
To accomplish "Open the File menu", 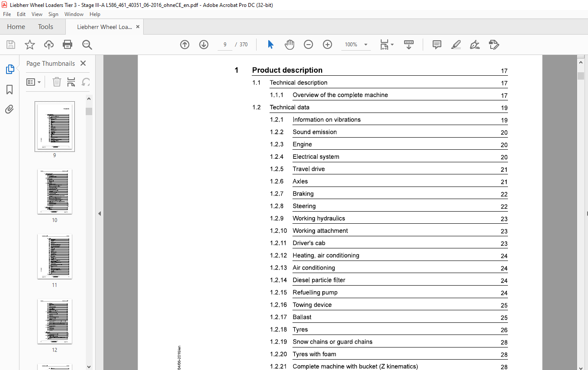I will [x=7, y=14].
